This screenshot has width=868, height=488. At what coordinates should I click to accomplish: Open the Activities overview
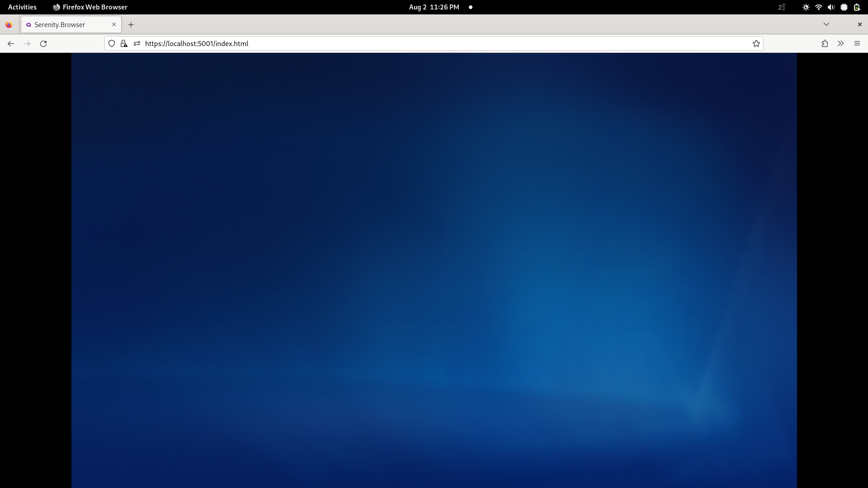click(x=22, y=7)
